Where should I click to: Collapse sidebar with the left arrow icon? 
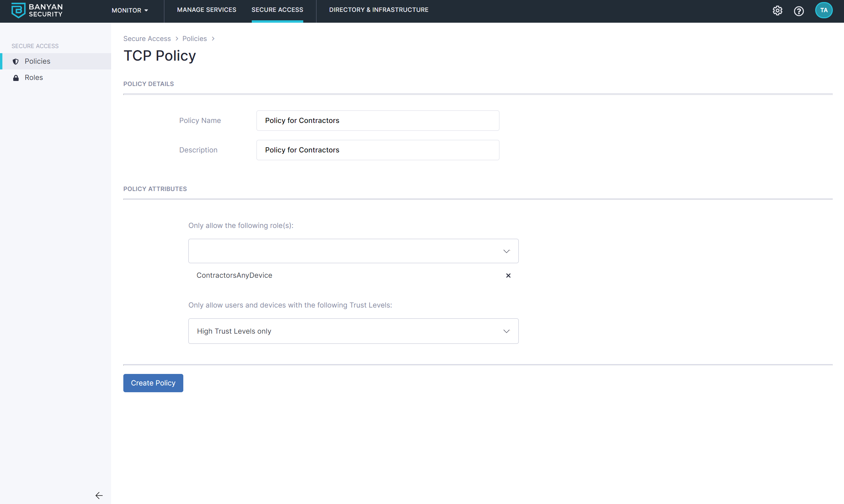pyautogui.click(x=99, y=496)
